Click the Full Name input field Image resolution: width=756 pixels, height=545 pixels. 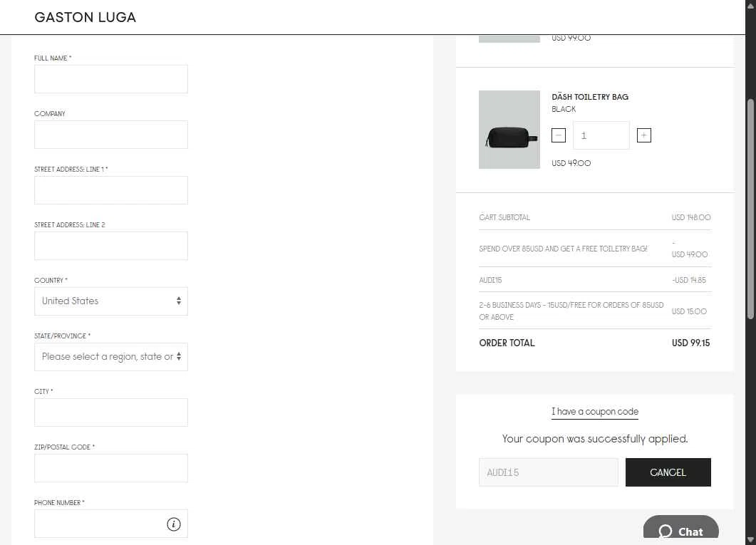click(x=111, y=79)
